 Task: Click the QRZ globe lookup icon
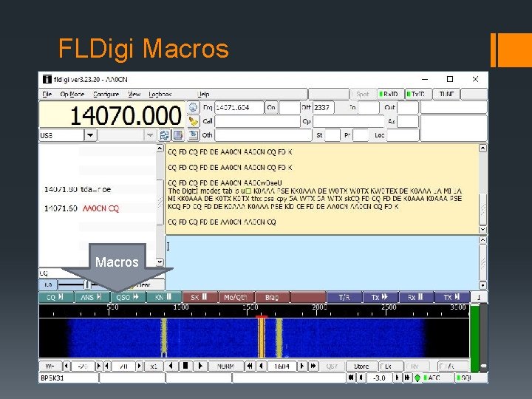193,108
